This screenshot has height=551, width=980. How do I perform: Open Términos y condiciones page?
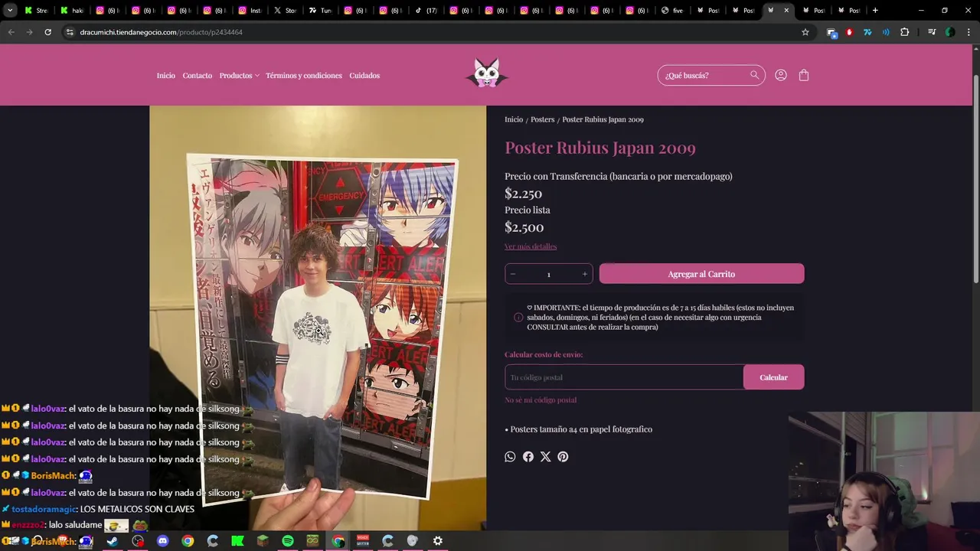pos(304,76)
